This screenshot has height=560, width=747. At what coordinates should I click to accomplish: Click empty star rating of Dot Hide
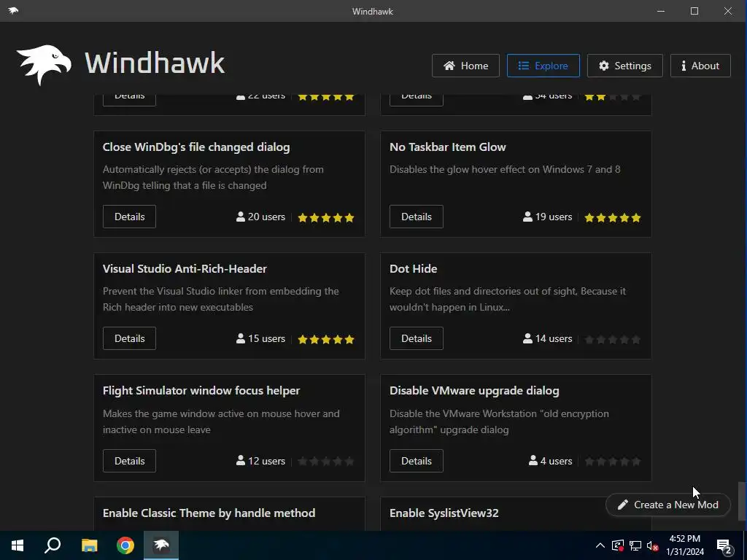(613, 340)
